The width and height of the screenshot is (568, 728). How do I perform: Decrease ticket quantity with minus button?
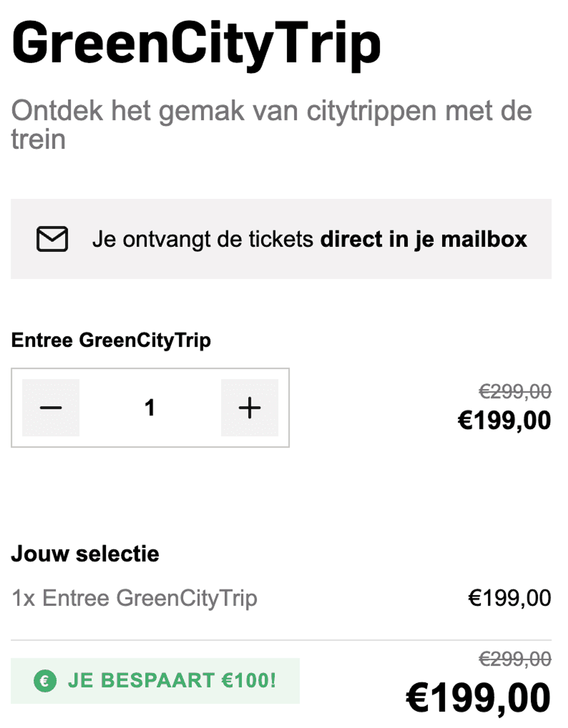[x=51, y=407]
